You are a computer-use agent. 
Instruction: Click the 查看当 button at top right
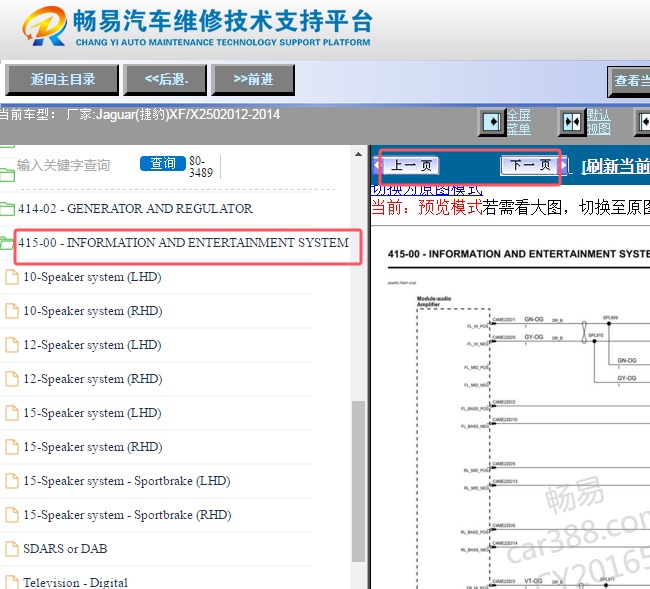[x=629, y=81]
